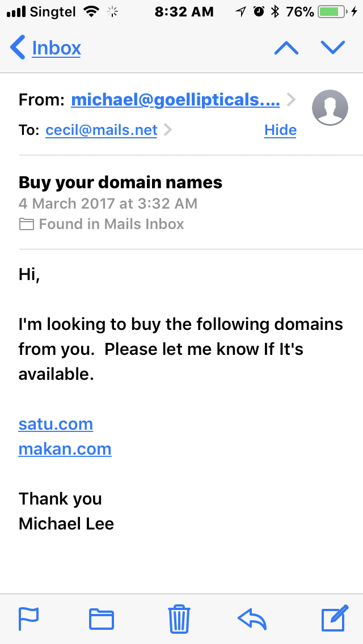Delete email with trash icon
Viewport: 363px width, 644px height.
tap(179, 618)
